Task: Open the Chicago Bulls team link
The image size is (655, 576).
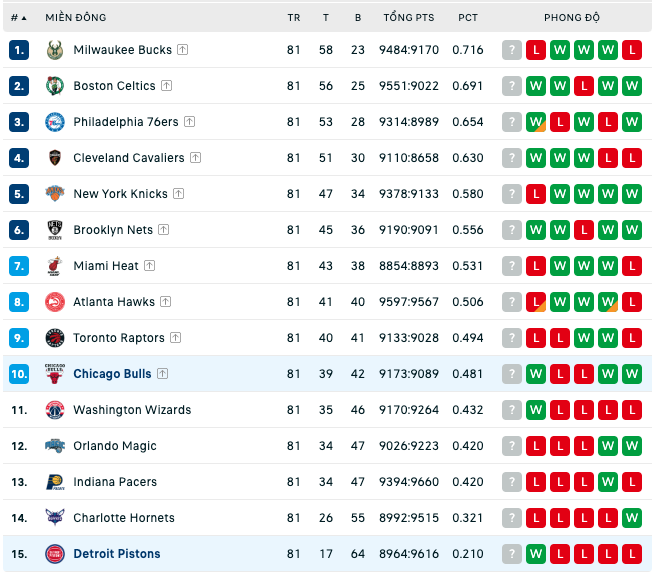Action: point(112,374)
